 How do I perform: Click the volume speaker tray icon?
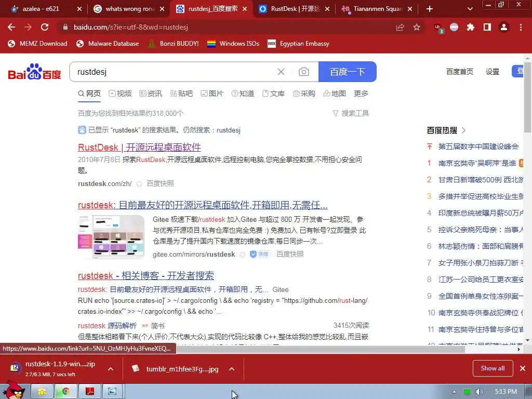click(479, 392)
